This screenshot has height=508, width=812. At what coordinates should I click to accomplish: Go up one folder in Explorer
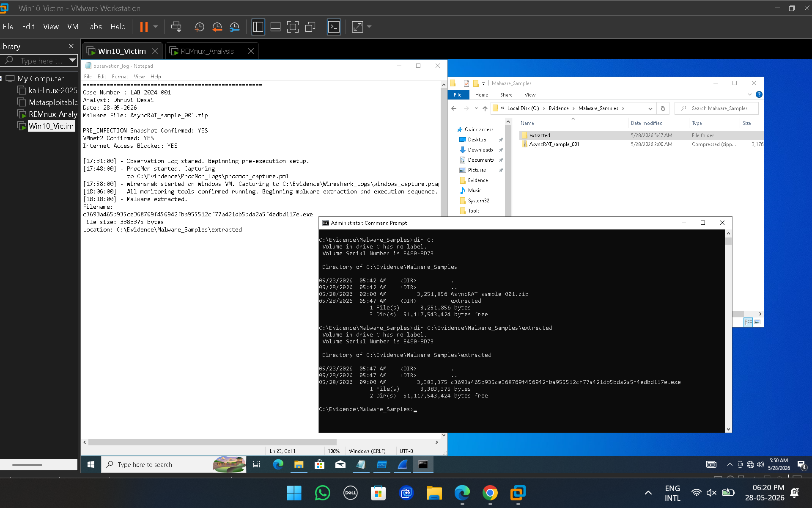pyautogui.click(x=485, y=108)
